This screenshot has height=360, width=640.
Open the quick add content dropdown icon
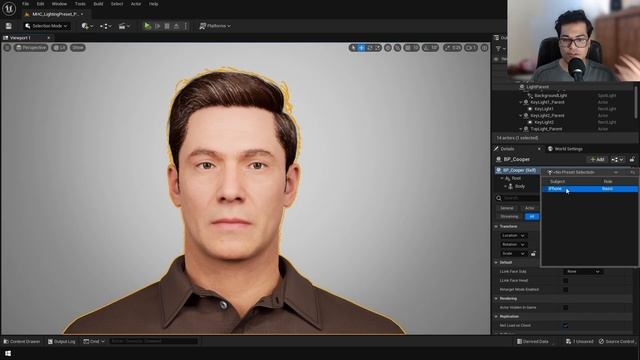[87, 26]
